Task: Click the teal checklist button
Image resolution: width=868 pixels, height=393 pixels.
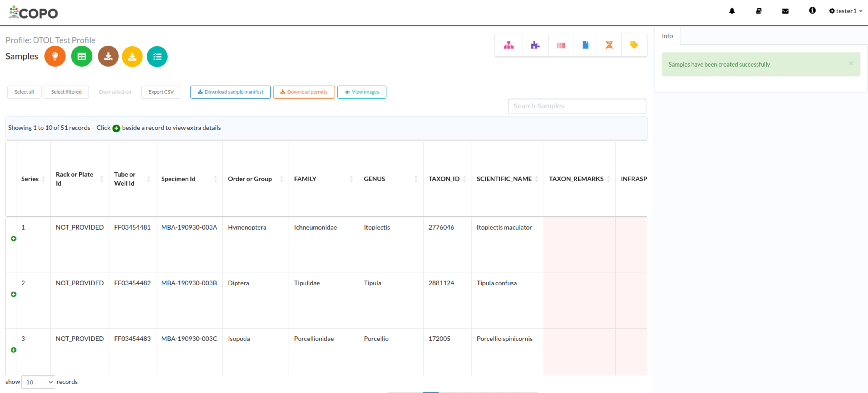Action: pos(157,57)
